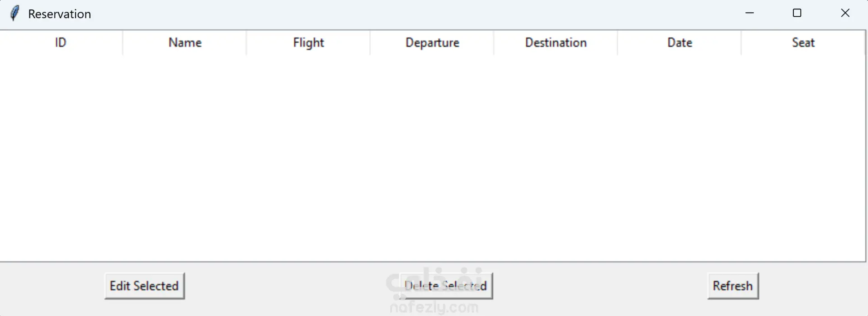868x316 pixels.
Task: Select the Flight column header
Action: coord(309,42)
